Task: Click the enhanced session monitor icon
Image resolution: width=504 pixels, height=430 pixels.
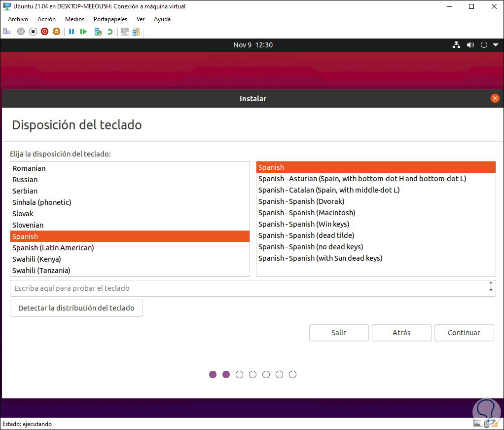Action: 125,32
